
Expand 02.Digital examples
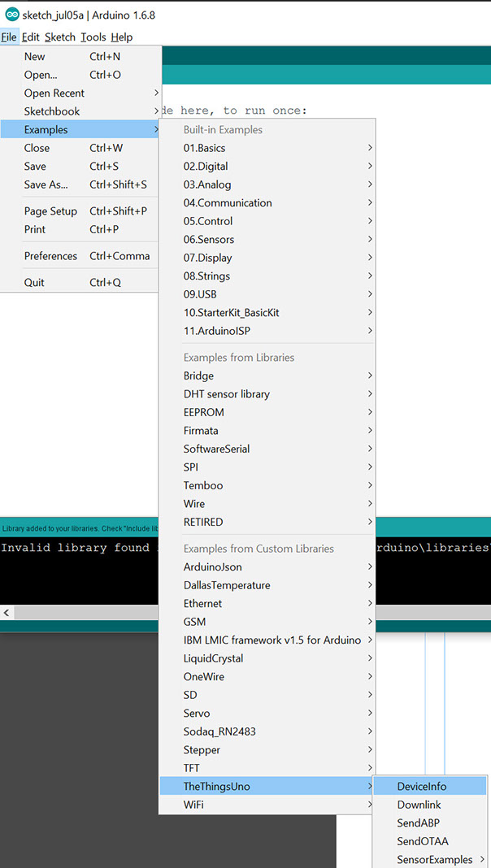(267, 166)
